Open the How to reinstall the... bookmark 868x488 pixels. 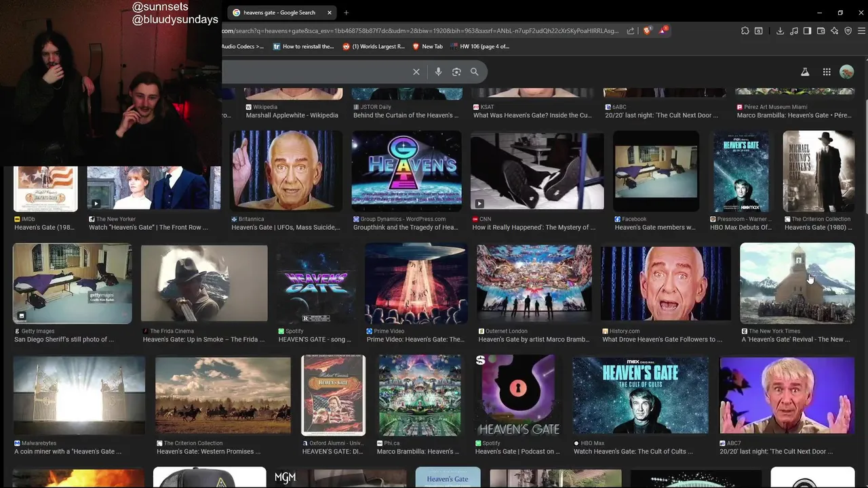point(304,47)
